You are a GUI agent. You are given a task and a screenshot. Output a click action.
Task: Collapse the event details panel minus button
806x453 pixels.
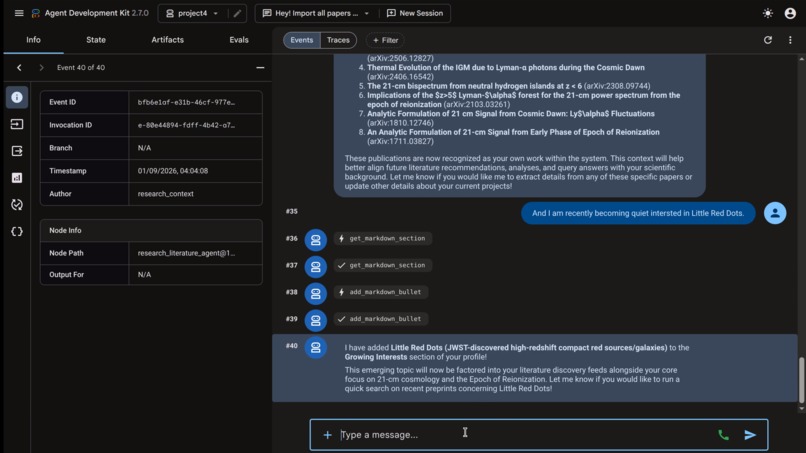260,68
